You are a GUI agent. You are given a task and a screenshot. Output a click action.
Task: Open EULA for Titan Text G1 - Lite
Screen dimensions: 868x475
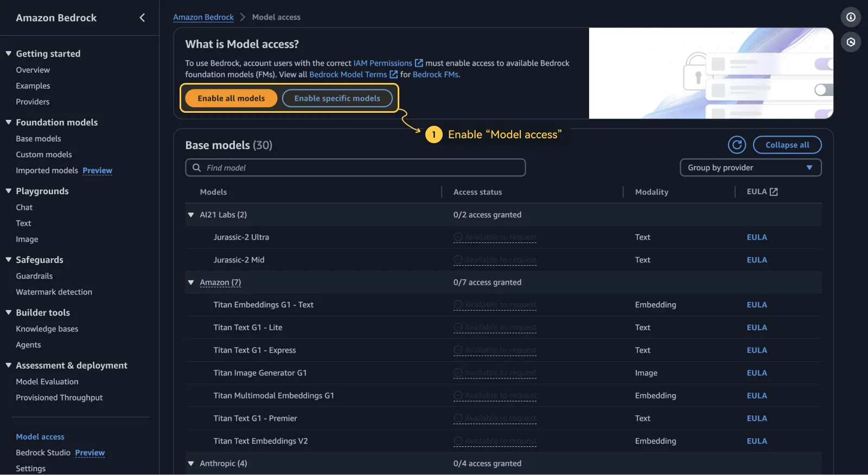tap(757, 328)
